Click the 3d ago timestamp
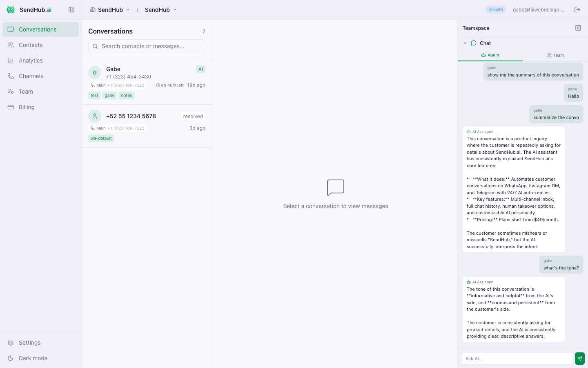 (197, 128)
